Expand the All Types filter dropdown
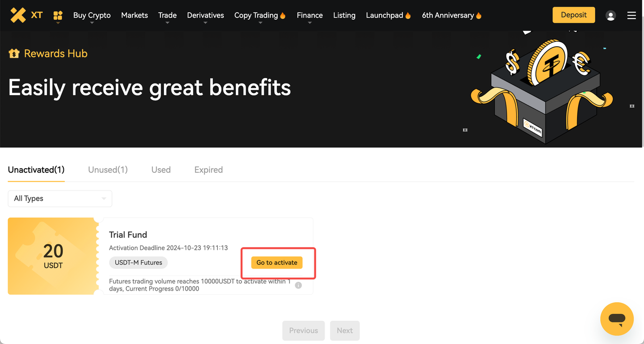The image size is (644, 344). point(60,198)
